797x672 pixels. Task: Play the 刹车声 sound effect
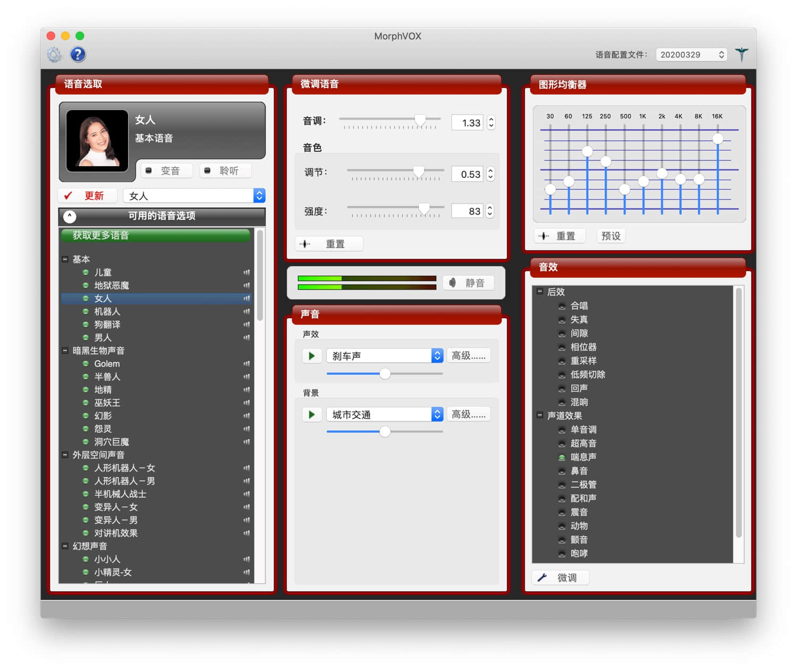[312, 356]
